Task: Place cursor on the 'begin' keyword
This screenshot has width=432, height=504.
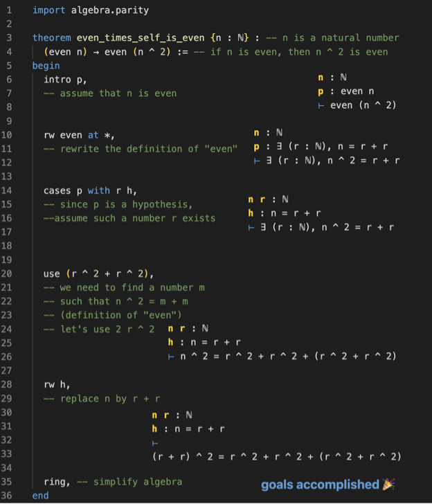Action: coord(46,66)
